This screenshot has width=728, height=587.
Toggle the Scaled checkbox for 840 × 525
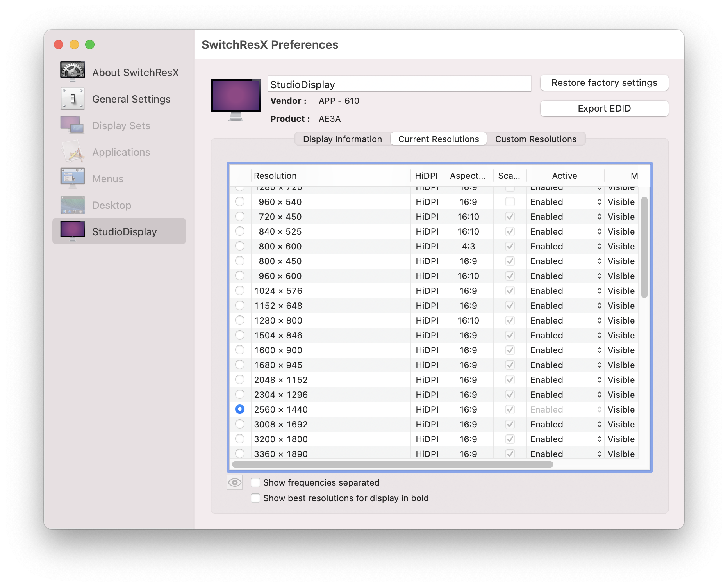[510, 231]
